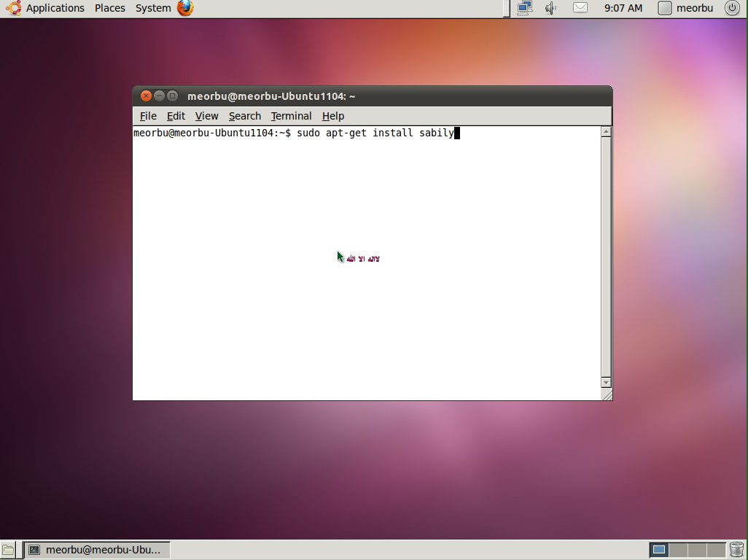
Task: Open the Places menu in the top panel
Action: click(109, 8)
